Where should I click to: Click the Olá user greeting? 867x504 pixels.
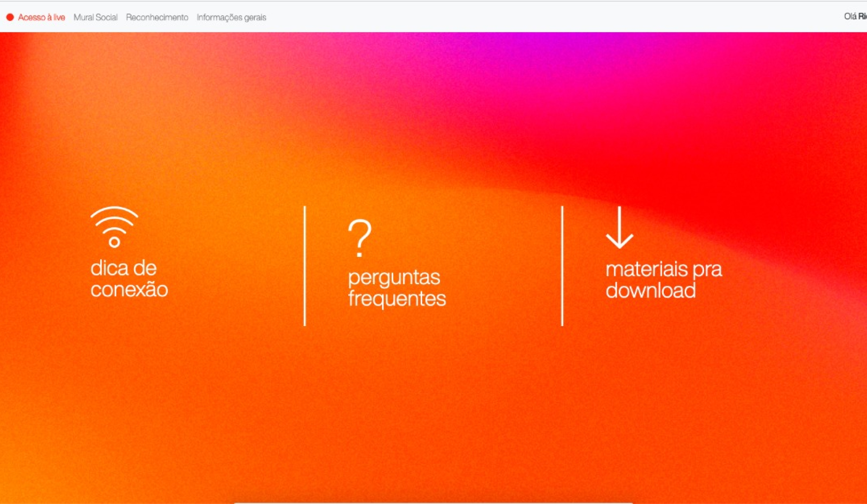(850, 16)
